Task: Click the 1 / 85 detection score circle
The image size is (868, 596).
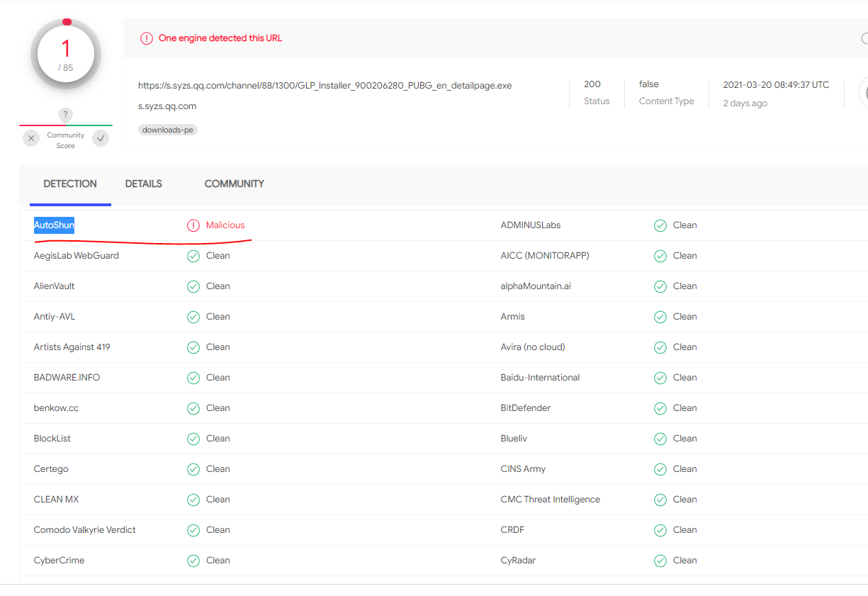Action: click(66, 55)
